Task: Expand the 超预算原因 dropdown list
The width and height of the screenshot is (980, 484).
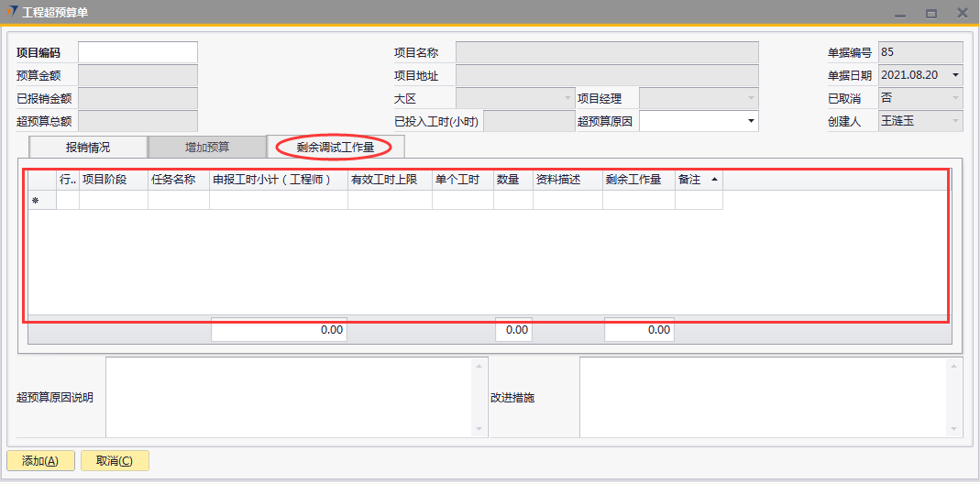Action: click(751, 121)
